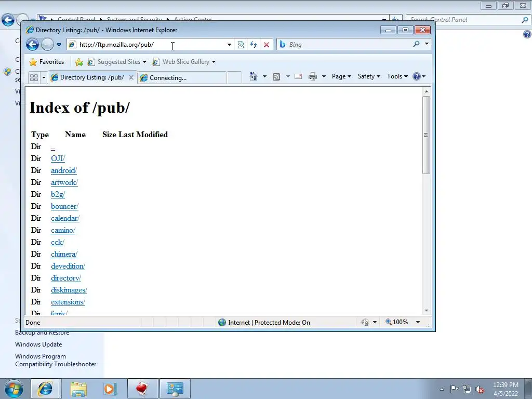Open the extensions/ directory link

point(68,302)
